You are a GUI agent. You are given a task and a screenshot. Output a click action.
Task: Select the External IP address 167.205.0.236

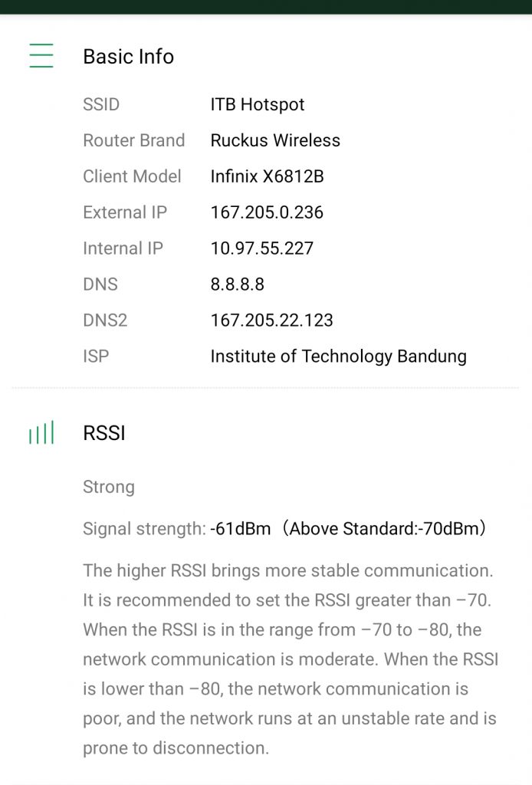[267, 212]
